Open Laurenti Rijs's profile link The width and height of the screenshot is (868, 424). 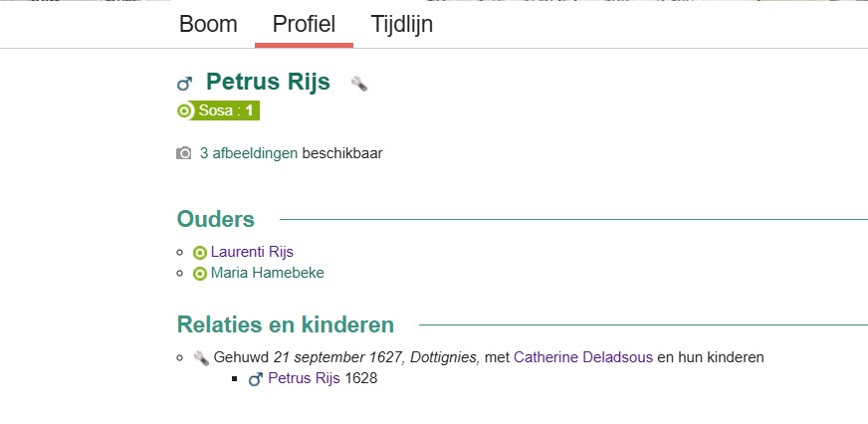click(x=252, y=252)
